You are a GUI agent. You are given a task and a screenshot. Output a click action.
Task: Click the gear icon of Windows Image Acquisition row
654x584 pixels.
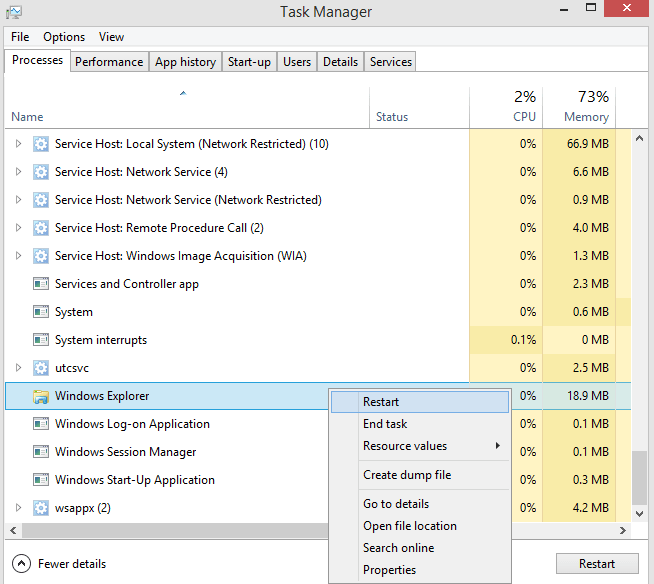point(41,256)
